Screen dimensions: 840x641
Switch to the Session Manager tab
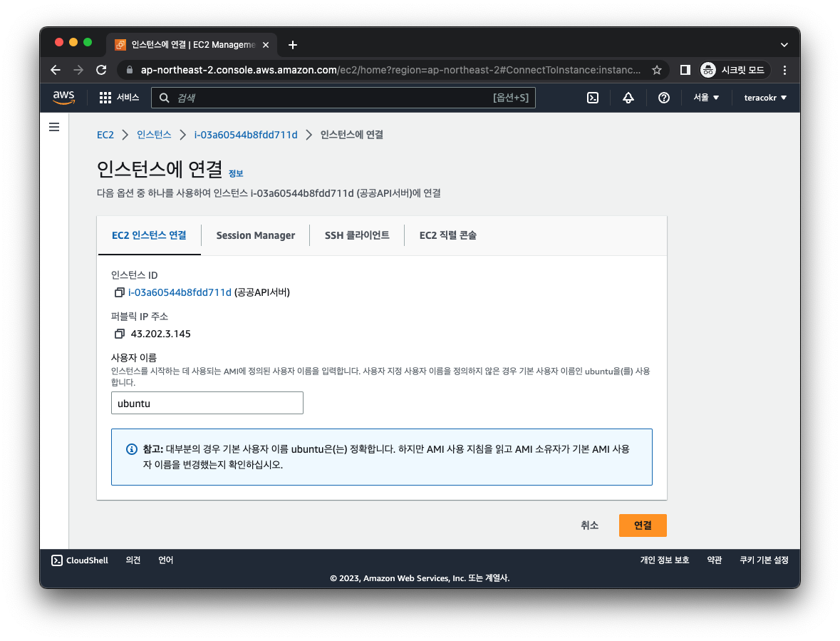click(x=256, y=235)
